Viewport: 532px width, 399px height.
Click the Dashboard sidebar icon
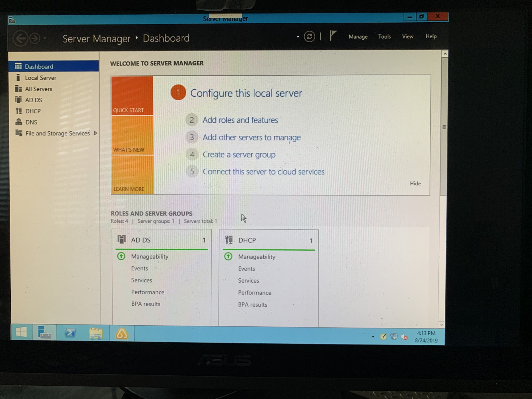pos(18,66)
